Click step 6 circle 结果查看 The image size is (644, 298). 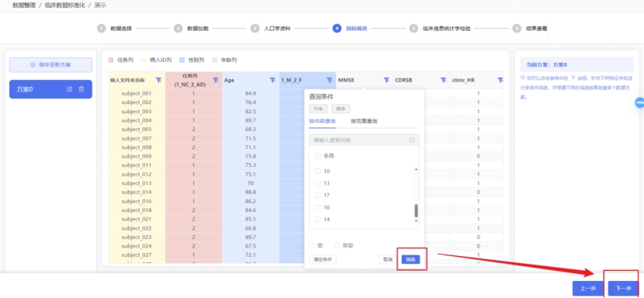tap(517, 29)
